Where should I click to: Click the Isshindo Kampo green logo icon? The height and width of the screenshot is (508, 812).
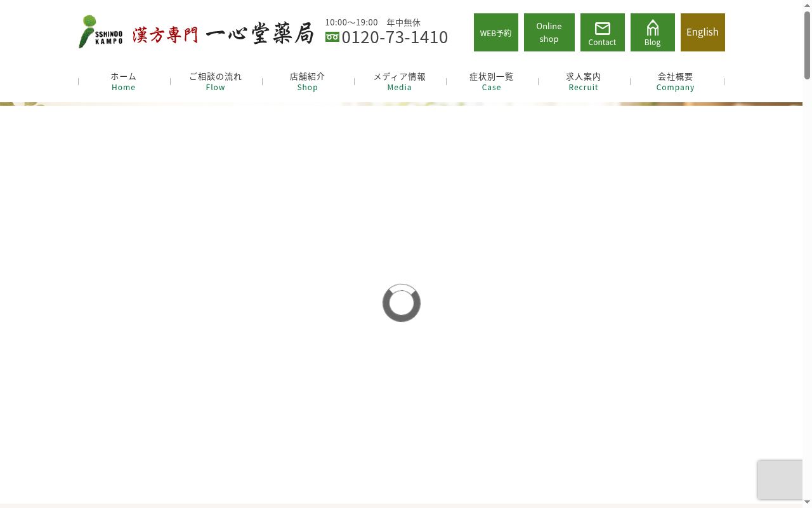point(101,32)
